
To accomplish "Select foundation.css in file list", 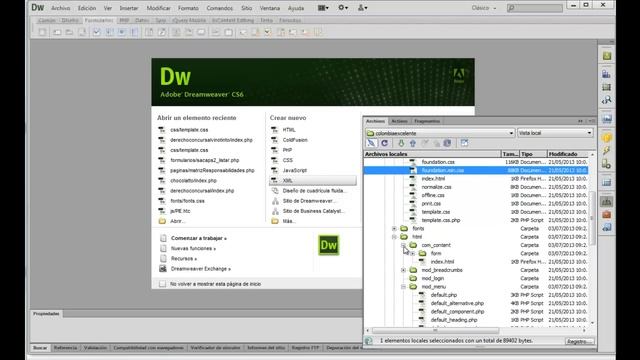I will tap(438, 162).
